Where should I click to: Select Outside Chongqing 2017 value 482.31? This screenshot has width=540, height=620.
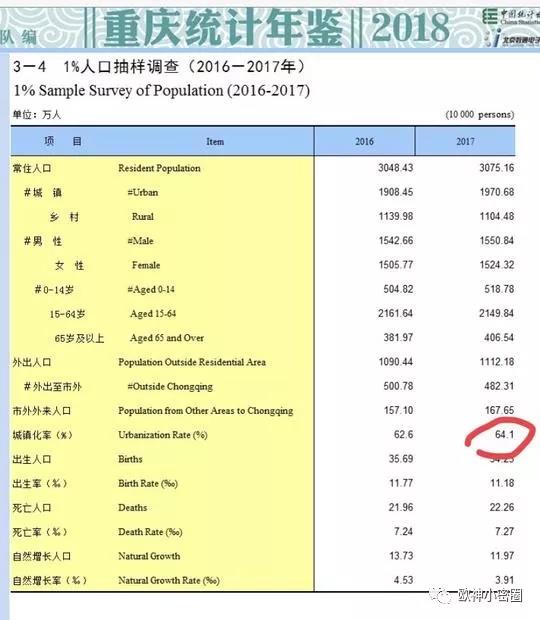499,386
